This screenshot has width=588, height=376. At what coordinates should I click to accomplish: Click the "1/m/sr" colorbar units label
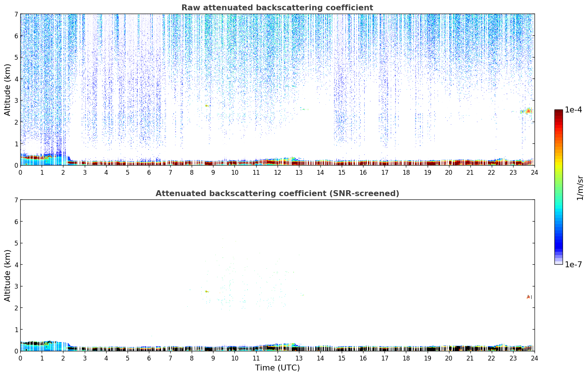pos(580,188)
